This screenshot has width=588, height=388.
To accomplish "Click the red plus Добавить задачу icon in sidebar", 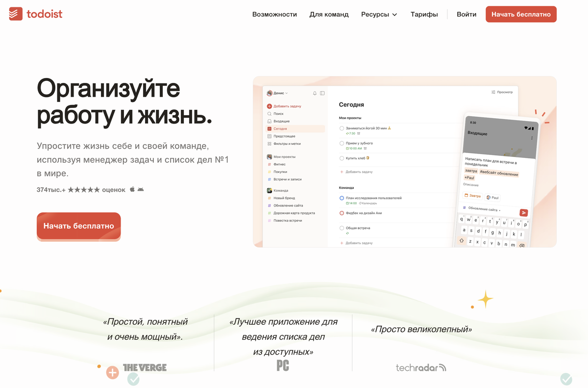I will tap(269, 106).
